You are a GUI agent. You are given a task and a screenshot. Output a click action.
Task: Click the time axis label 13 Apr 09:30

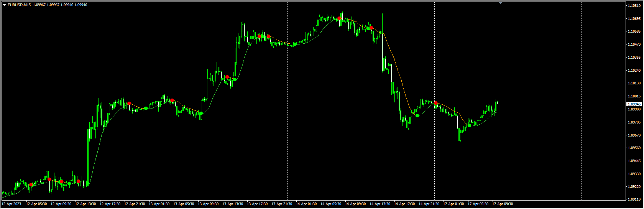click(208, 204)
